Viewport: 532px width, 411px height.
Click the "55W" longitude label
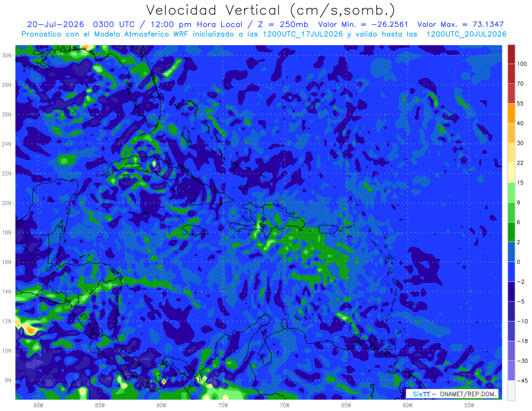coord(469,405)
